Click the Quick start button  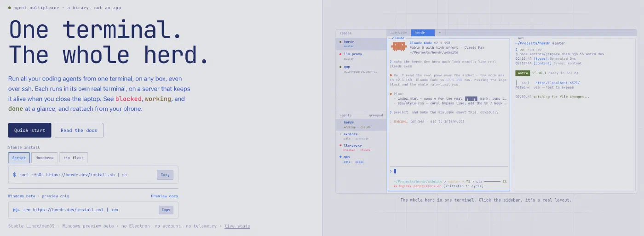tap(30, 130)
